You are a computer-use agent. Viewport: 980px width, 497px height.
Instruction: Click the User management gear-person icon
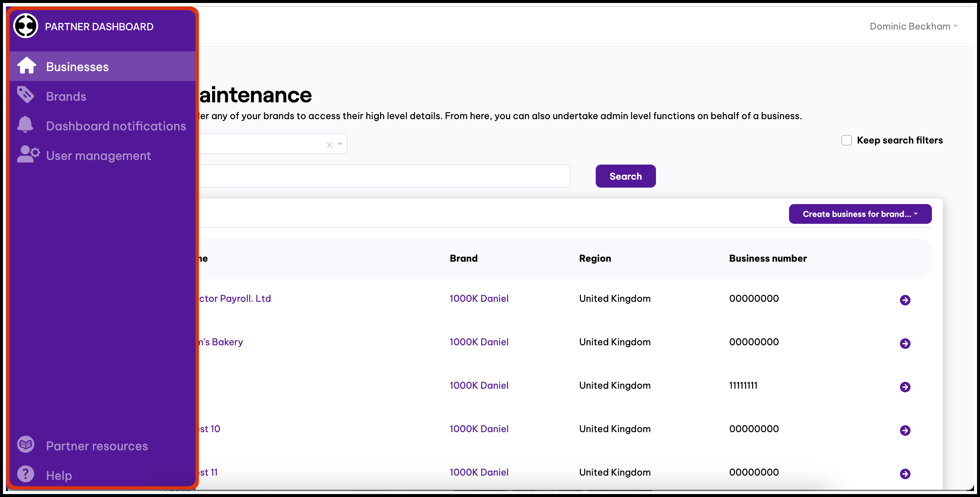[28, 154]
